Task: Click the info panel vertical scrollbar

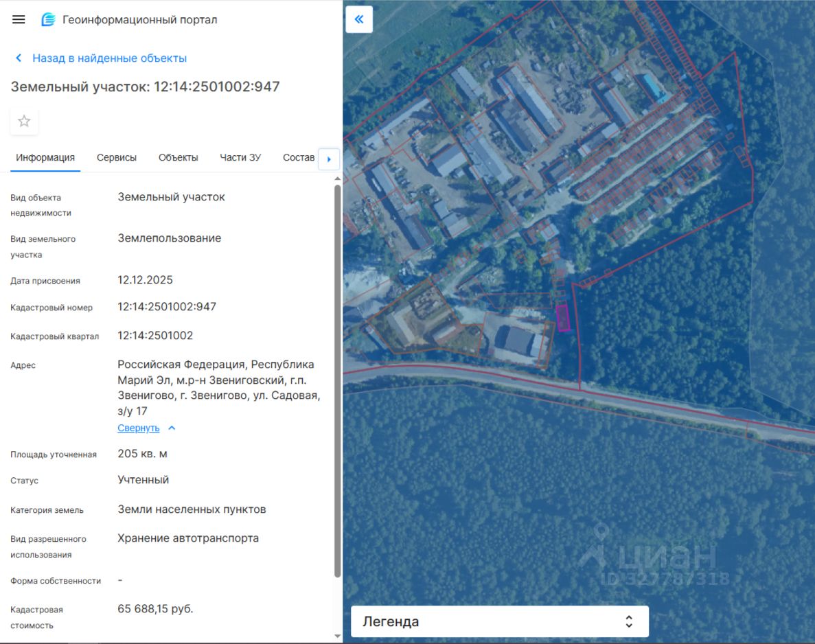Action: [337, 381]
